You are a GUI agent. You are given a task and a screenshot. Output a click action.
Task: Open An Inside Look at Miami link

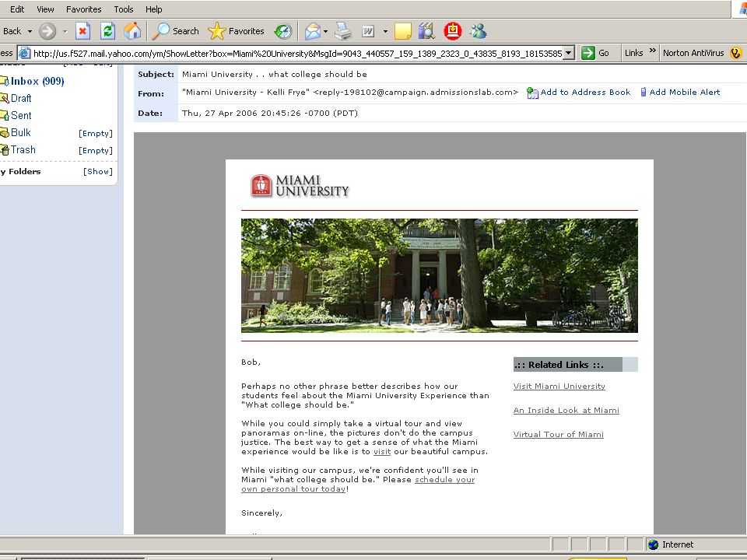click(566, 411)
